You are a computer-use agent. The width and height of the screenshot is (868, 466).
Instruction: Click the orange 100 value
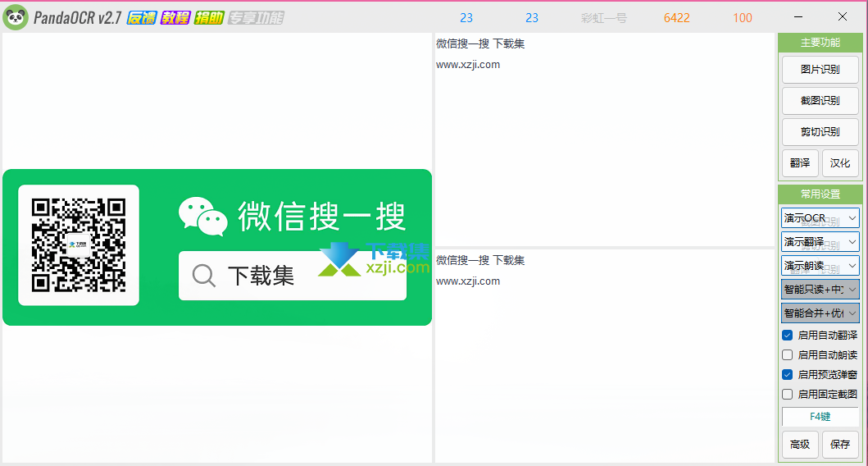[743, 18]
